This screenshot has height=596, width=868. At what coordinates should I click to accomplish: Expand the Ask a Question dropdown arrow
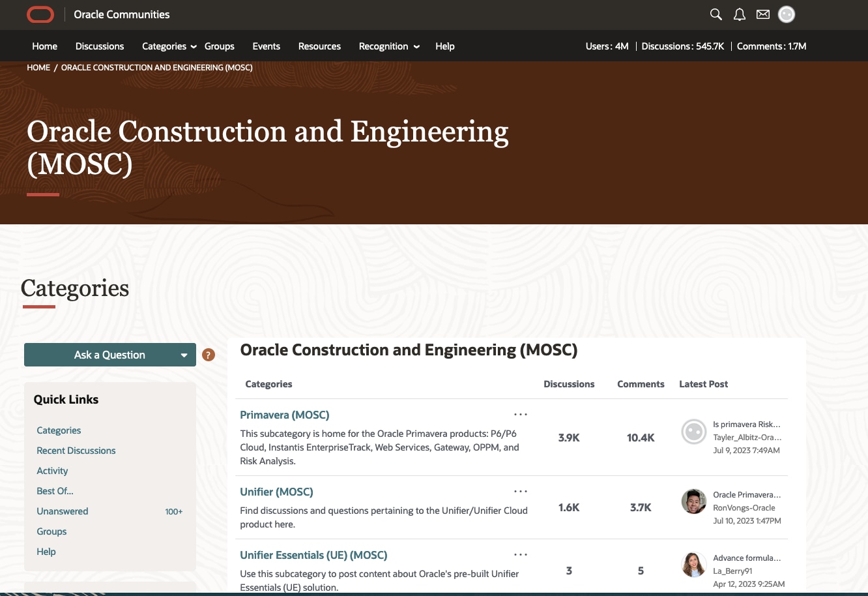[184, 355]
